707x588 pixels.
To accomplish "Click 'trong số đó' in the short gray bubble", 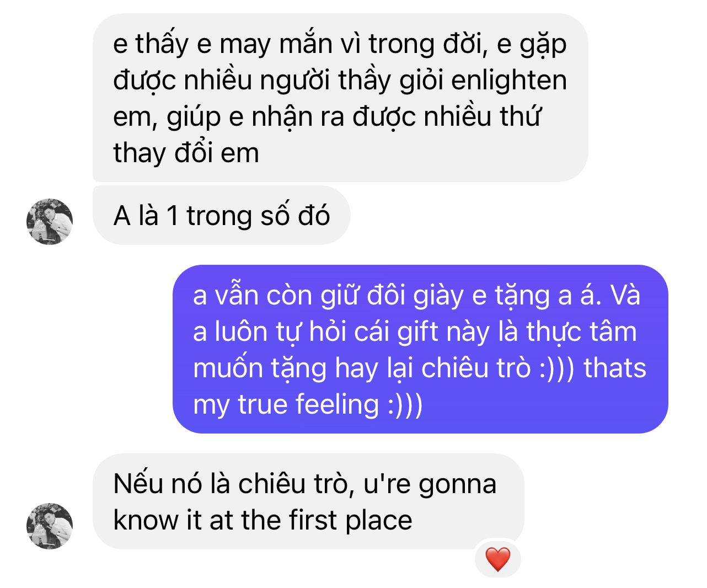I will click(x=258, y=215).
